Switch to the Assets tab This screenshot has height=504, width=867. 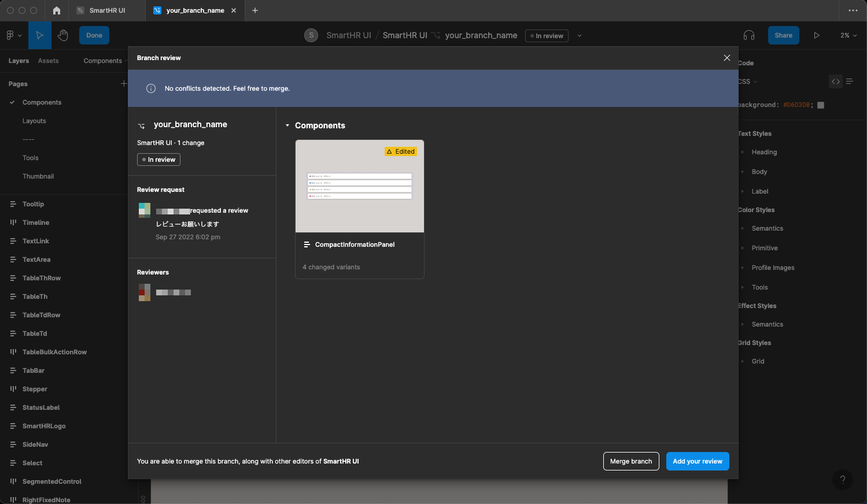coord(48,61)
